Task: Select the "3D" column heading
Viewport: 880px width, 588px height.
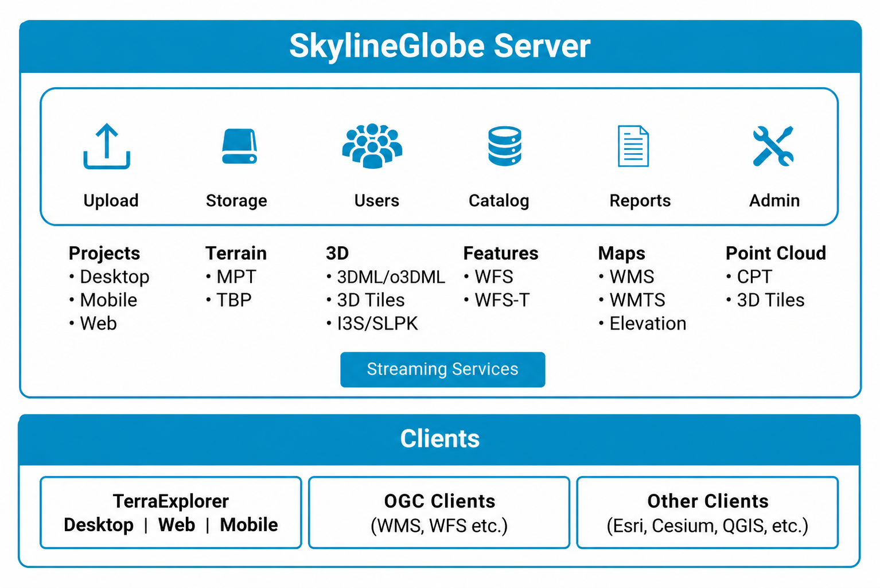Action: tap(337, 254)
